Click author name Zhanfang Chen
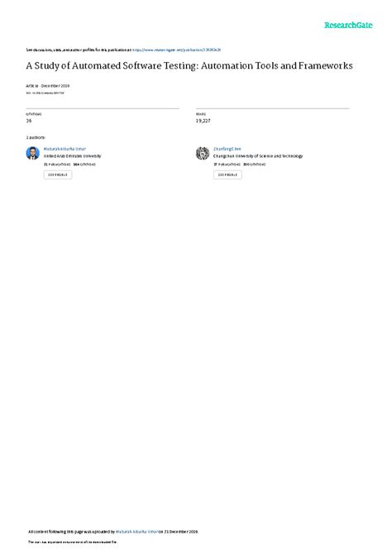The image size is (392, 554). (227, 149)
